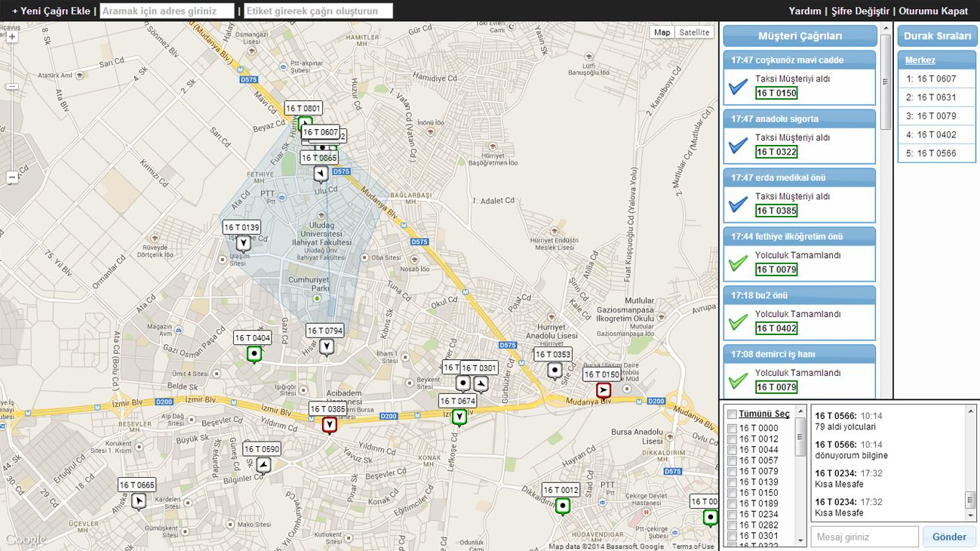
Task: Expand the 17:47 coşkunöz mavi cadde call
Action: click(799, 60)
